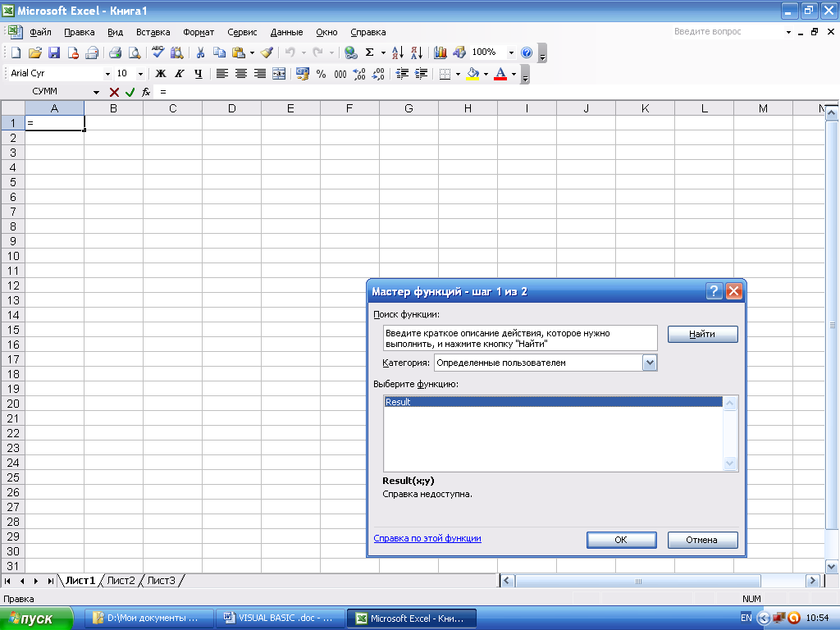The width and height of the screenshot is (840, 630).
Task: Cut selection with the scissors icon
Action: [x=200, y=52]
